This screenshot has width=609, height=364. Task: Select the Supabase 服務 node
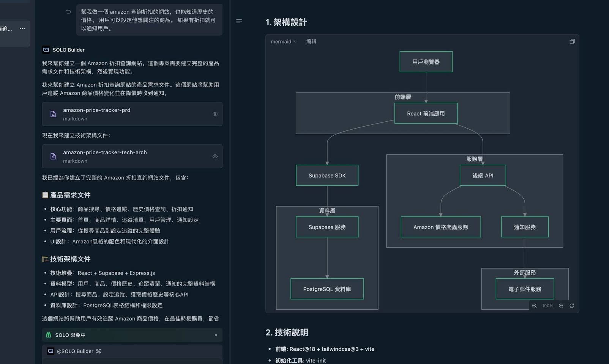pos(327,227)
